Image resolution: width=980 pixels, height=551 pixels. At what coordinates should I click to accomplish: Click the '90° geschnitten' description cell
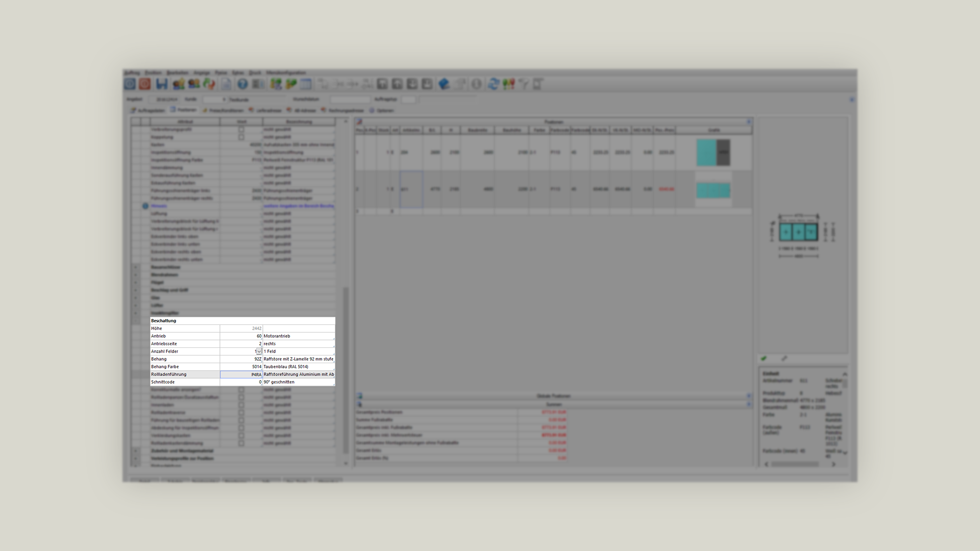pyautogui.click(x=299, y=382)
